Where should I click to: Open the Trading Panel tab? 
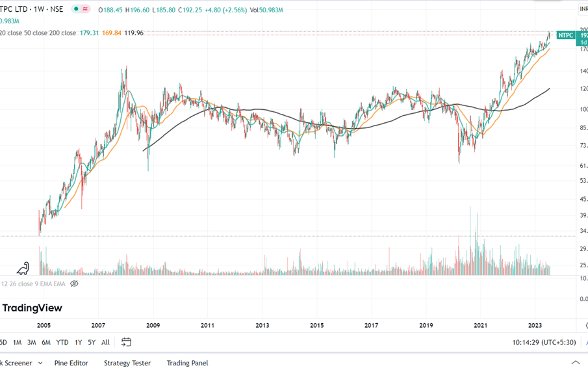coord(187,363)
